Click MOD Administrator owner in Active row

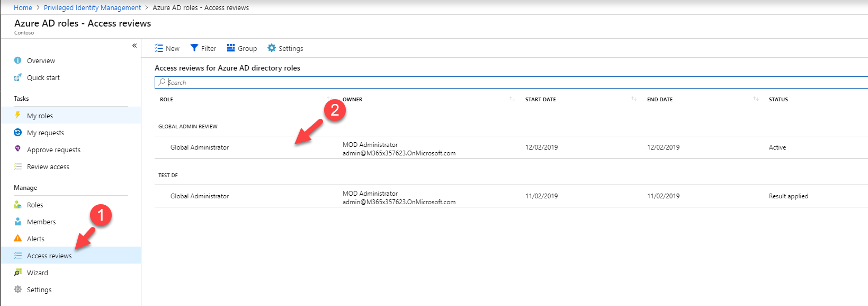(370, 145)
